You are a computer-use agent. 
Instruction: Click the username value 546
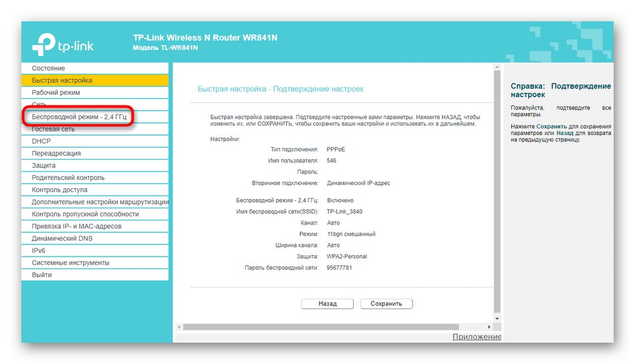(332, 160)
